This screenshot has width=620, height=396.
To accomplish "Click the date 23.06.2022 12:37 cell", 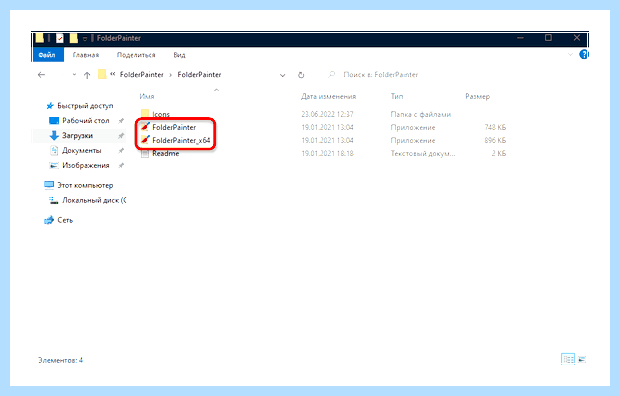I will [x=327, y=114].
